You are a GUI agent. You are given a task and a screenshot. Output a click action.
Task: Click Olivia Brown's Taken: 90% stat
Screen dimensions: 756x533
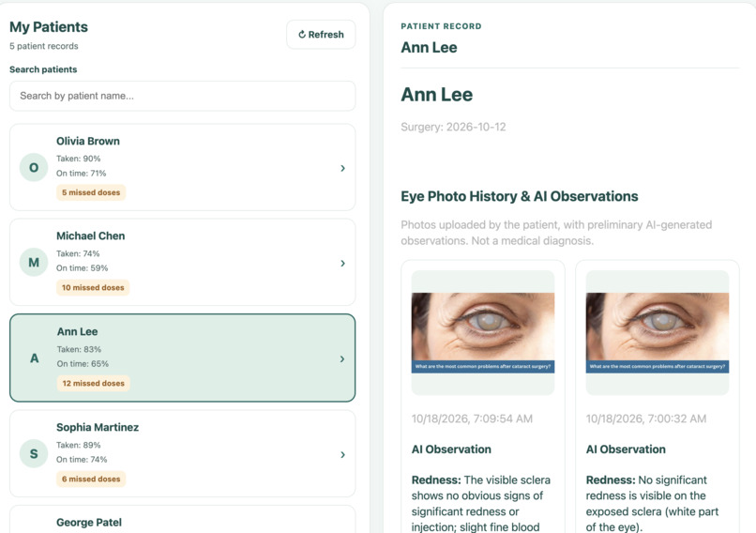click(78, 159)
